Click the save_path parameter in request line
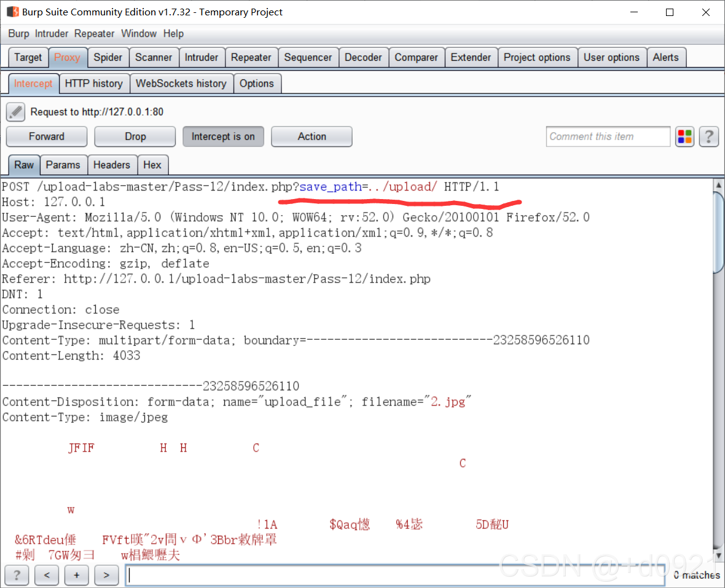 click(x=331, y=187)
